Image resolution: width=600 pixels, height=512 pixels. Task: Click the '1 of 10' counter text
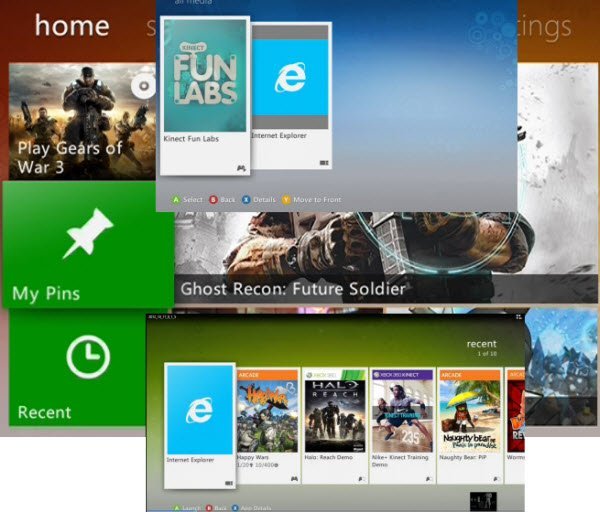[x=487, y=354]
